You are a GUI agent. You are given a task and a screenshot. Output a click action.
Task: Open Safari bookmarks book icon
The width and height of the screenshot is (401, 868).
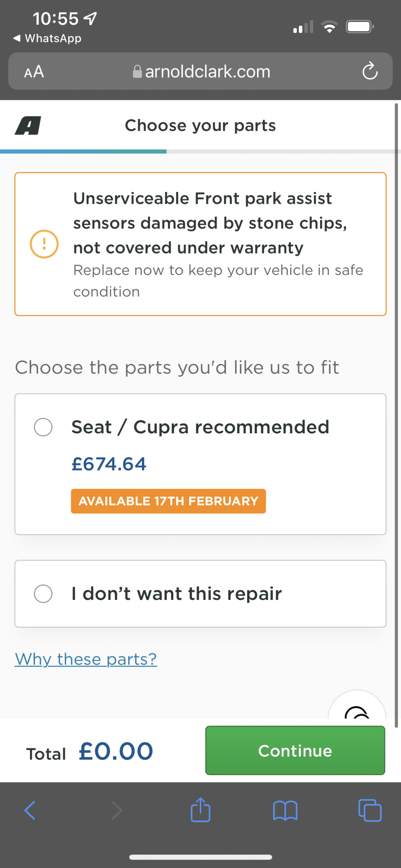pos(285,811)
